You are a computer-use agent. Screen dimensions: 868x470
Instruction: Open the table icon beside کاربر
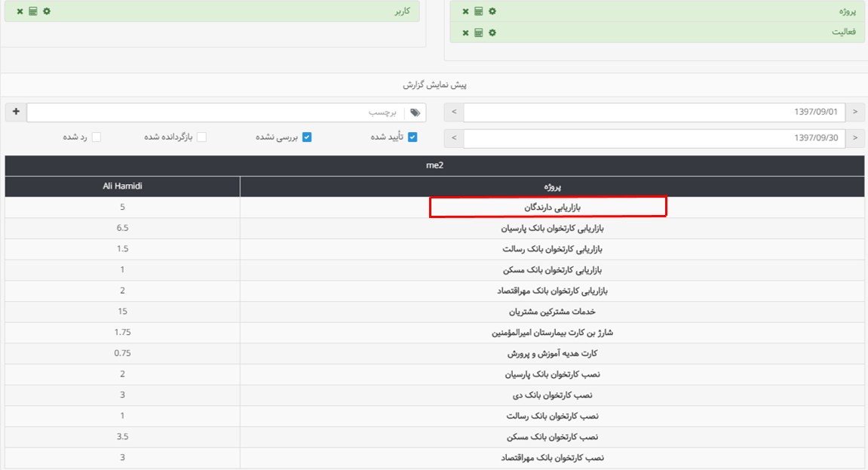click(x=32, y=11)
